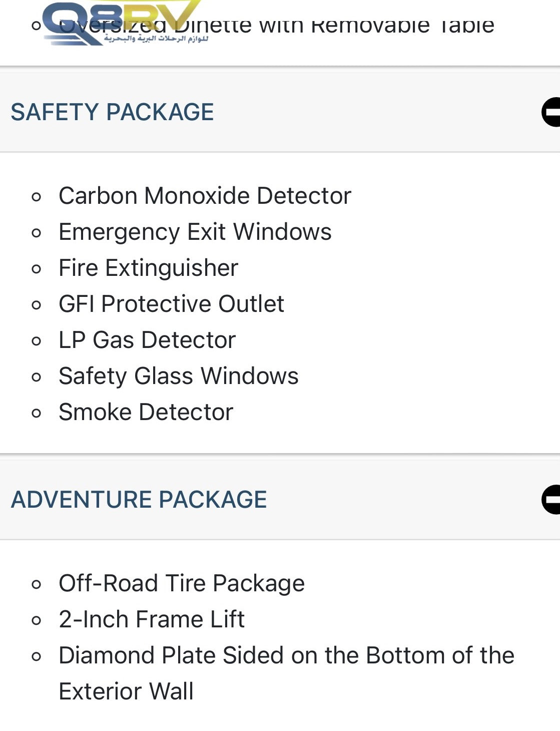Click the bullet beside Carbon Monoxide Detector

coord(36,197)
